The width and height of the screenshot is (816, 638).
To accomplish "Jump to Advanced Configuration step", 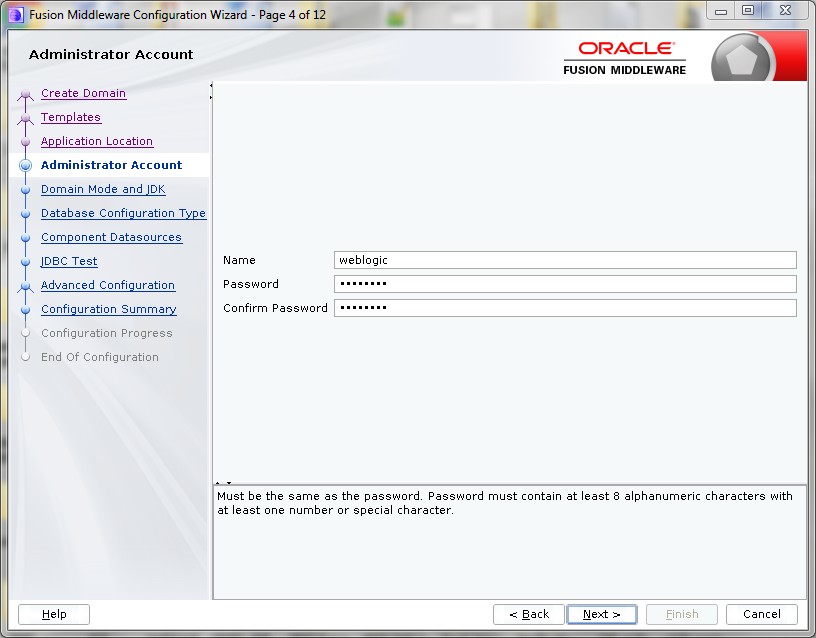I will click(108, 285).
